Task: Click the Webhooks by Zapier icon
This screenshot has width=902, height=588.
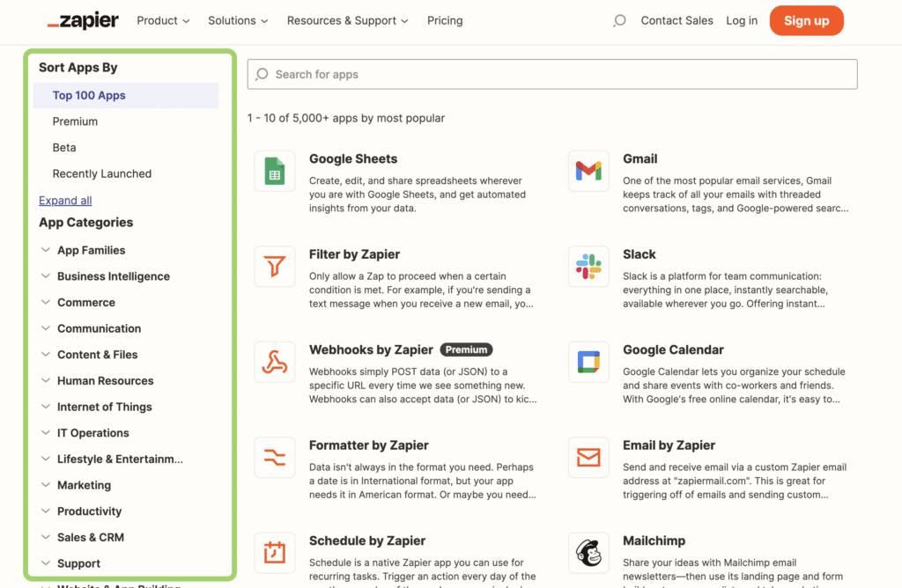Action: coord(275,362)
